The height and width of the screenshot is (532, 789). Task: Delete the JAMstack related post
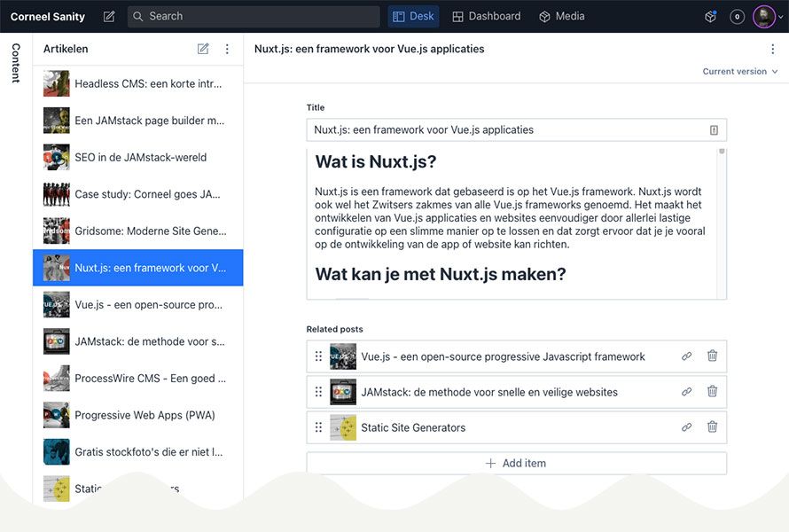712,391
